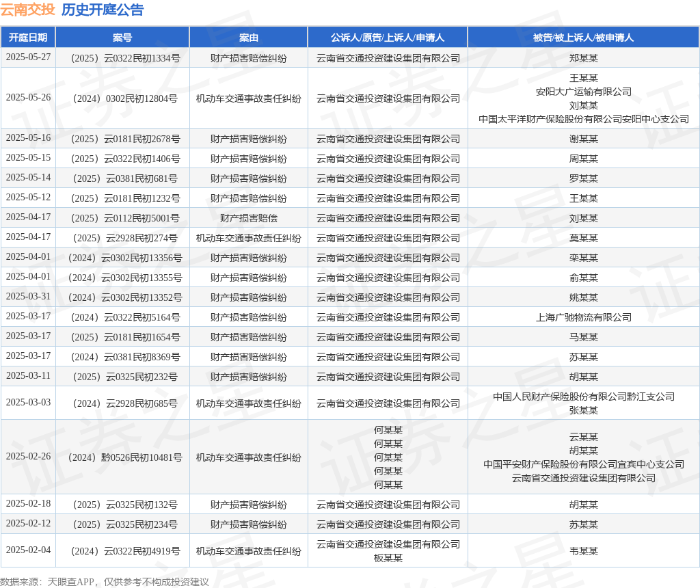This screenshot has width=700, height=588.
Task: Click case (2025)云2928民初274号
Action: click(x=125, y=238)
